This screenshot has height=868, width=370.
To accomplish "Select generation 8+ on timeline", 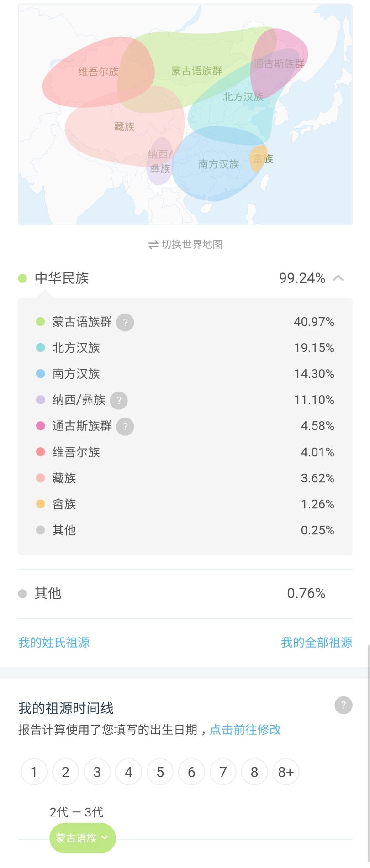I will coord(286,772).
